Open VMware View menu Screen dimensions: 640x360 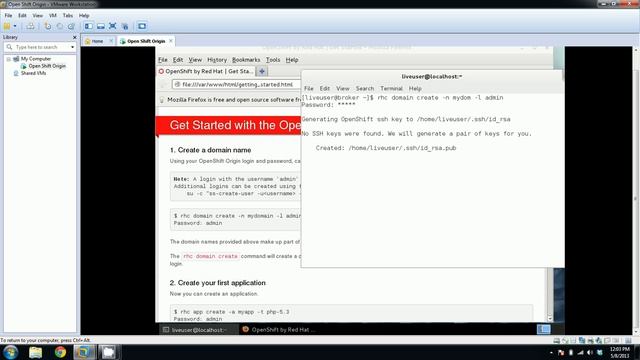pyautogui.click(x=38, y=16)
